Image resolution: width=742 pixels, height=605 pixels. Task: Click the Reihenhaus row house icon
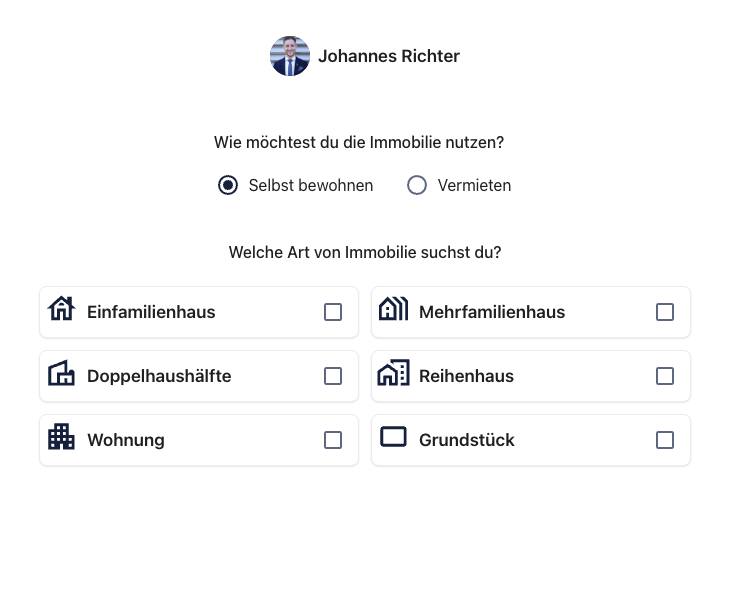coord(393,373)
